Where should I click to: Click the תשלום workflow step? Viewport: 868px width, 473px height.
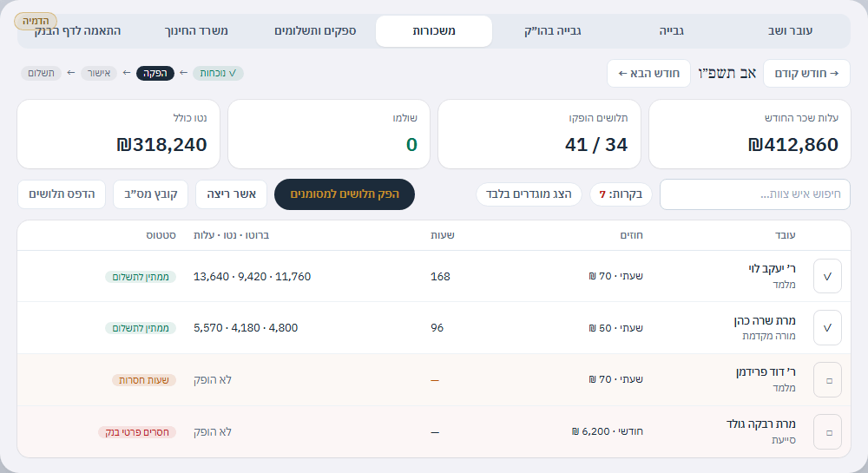coord(41,73)
